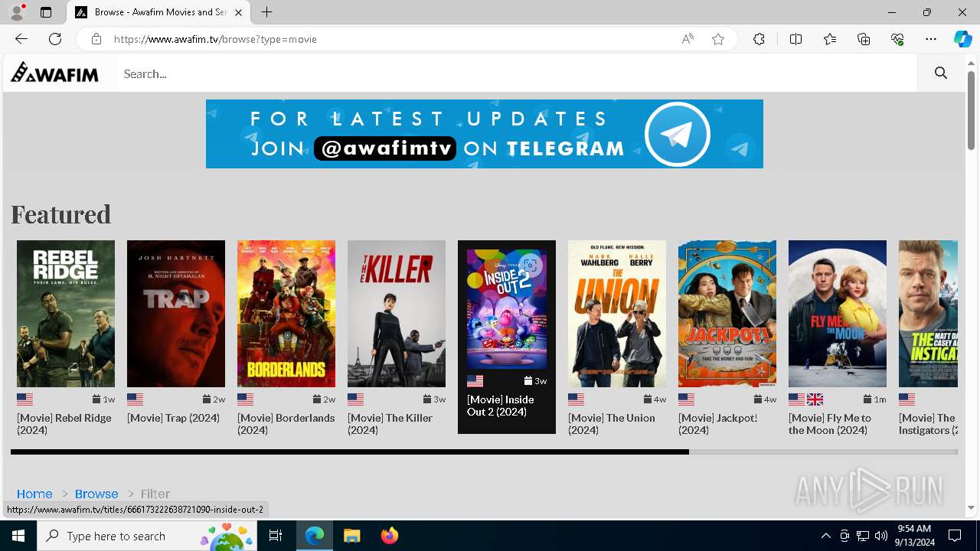This screenshot has width=980, height=551.
Task: Click the Filter breadcrumb text
Action: click(x=155, y=494)
